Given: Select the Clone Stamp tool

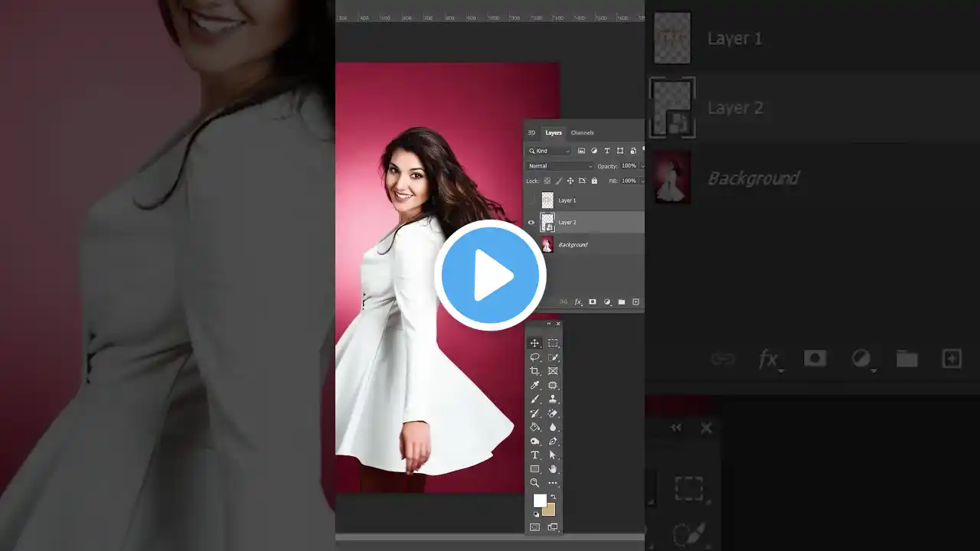Looking at the screenshot, I should (x=553, y=399).
